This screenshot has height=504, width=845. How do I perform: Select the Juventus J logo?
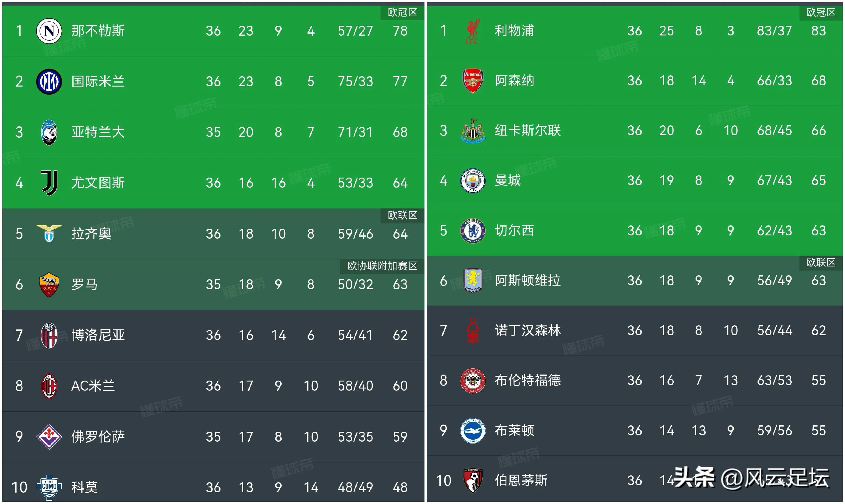pyautogui.click(x=49, y=183)
